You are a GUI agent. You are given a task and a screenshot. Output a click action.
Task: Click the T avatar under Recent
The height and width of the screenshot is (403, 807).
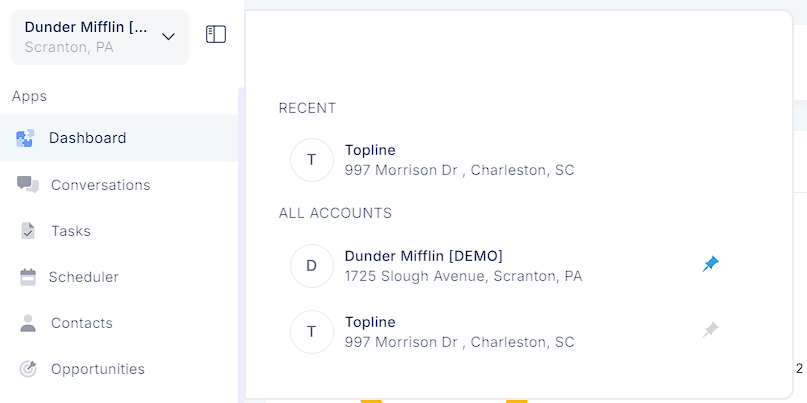coord(311,160)
